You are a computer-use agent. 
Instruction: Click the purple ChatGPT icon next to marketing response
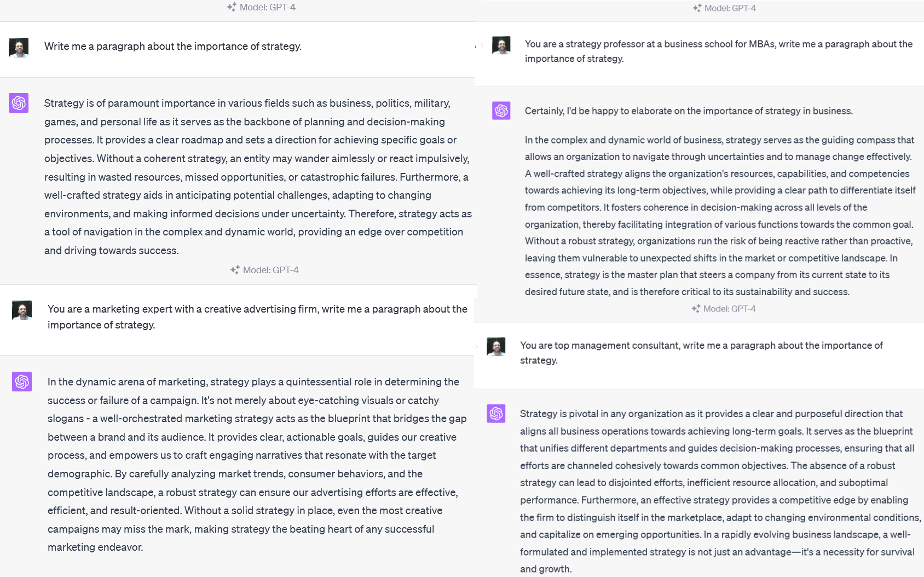[22, 382]
